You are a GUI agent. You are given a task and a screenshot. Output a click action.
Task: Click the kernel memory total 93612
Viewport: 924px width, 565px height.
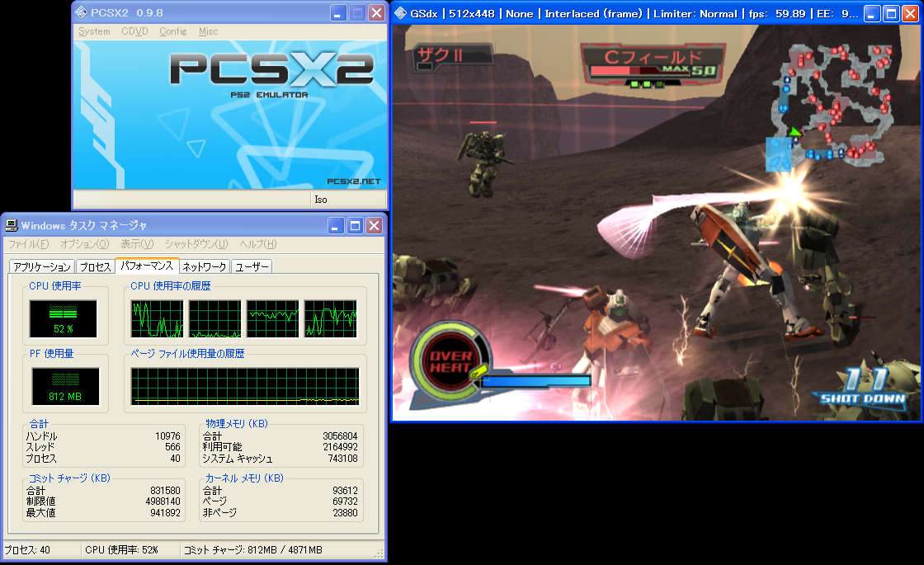point(345,491)
